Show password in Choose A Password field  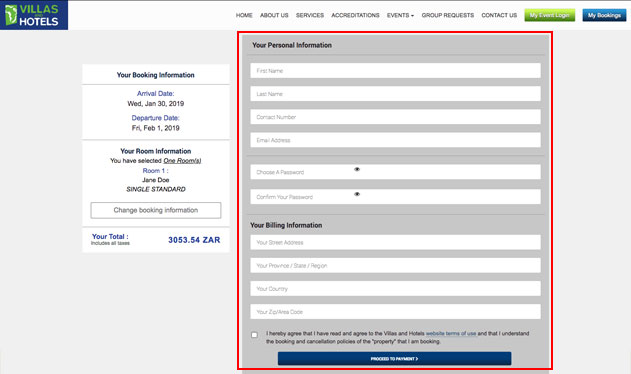click(x=357, y=169)
